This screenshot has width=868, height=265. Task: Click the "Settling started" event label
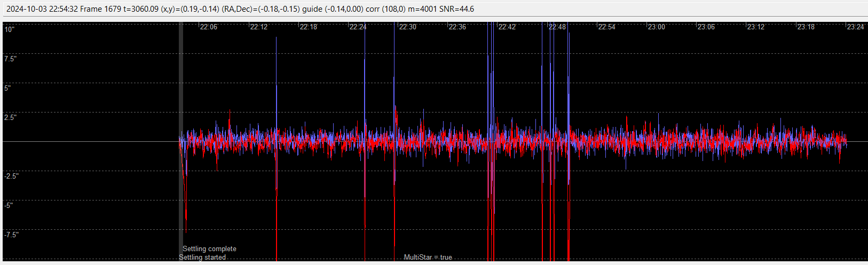pyautogui.click(x=202, y=258)
